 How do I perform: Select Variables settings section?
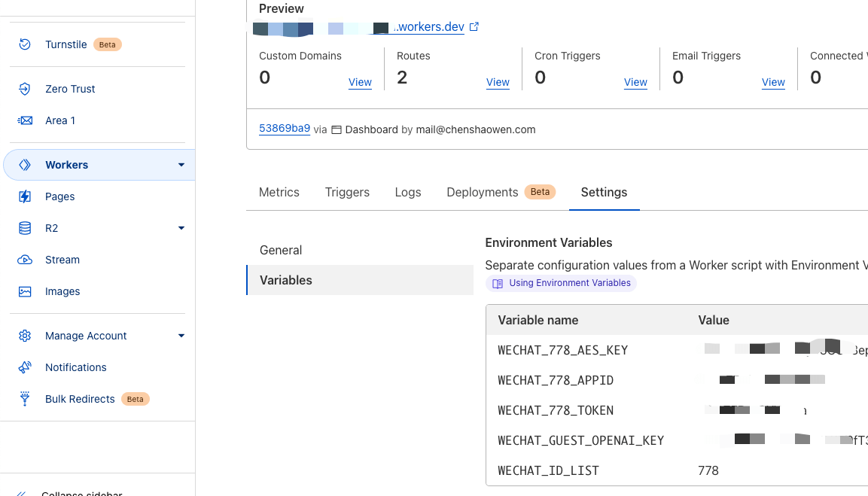[x=360, y=280]
